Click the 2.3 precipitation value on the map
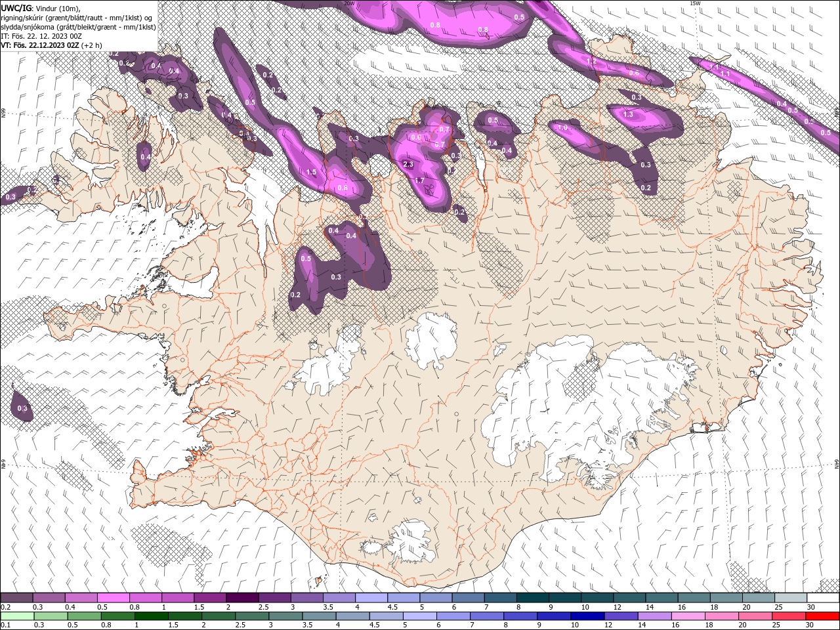The width and height of the screenshot is (840, 630). (408, 164)
